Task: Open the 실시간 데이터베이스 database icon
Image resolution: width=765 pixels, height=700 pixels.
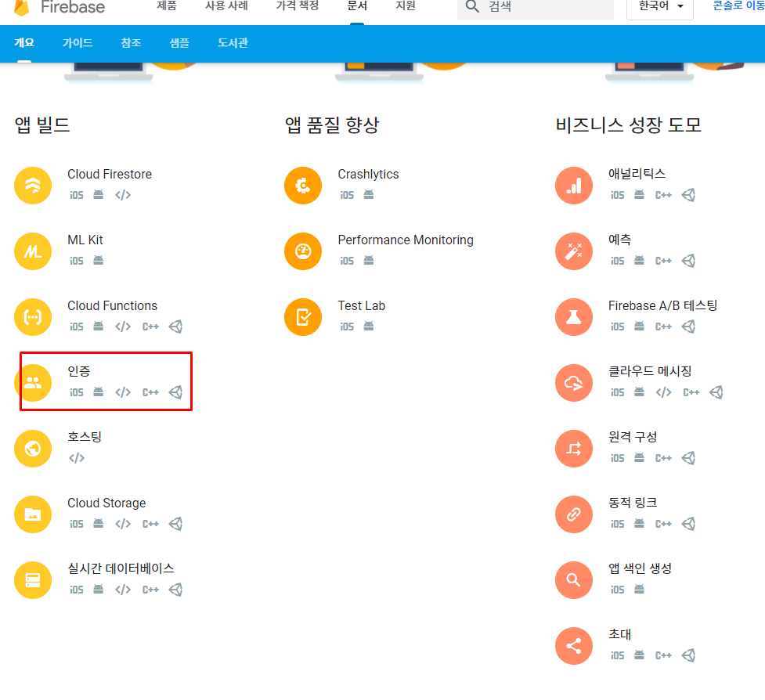Action: point(33,580)
